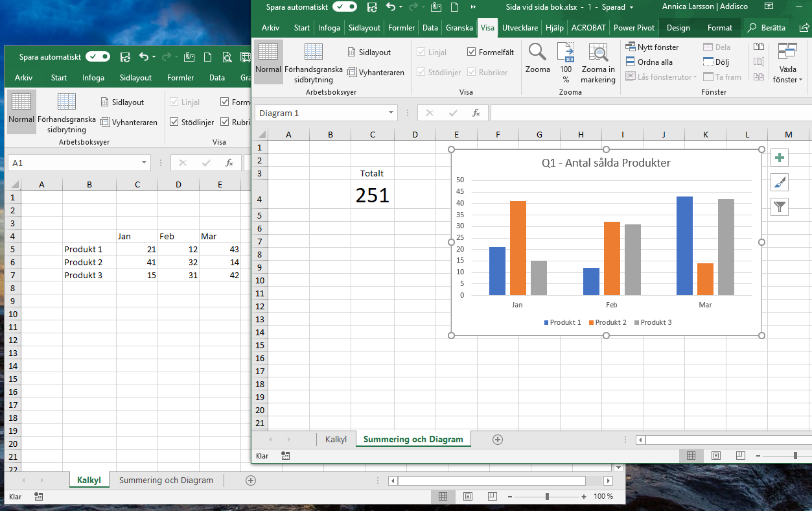Viewport: 812px width, 511px height.
Task: Open the Infoga tab in the back window
Action: point(93,78)
